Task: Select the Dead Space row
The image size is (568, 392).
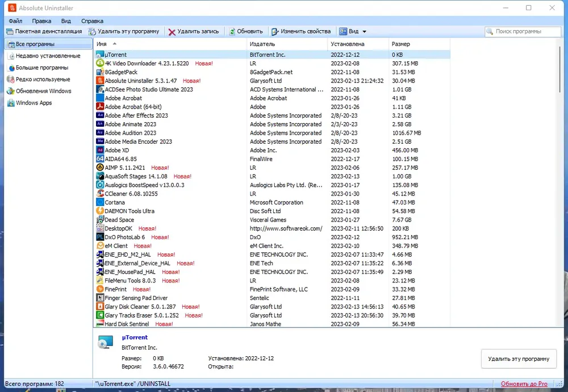Action: [272, 219]
